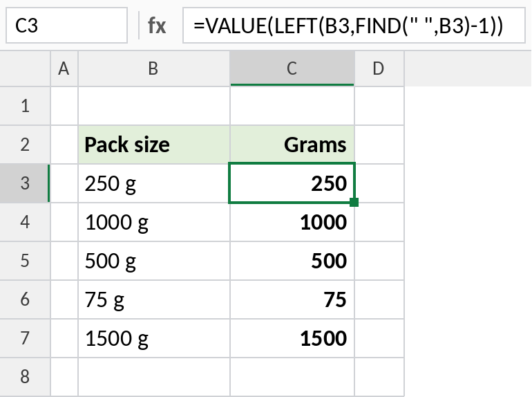Click empty cell C8
Viewport: 532px width, 397px height.
[292, 377]
